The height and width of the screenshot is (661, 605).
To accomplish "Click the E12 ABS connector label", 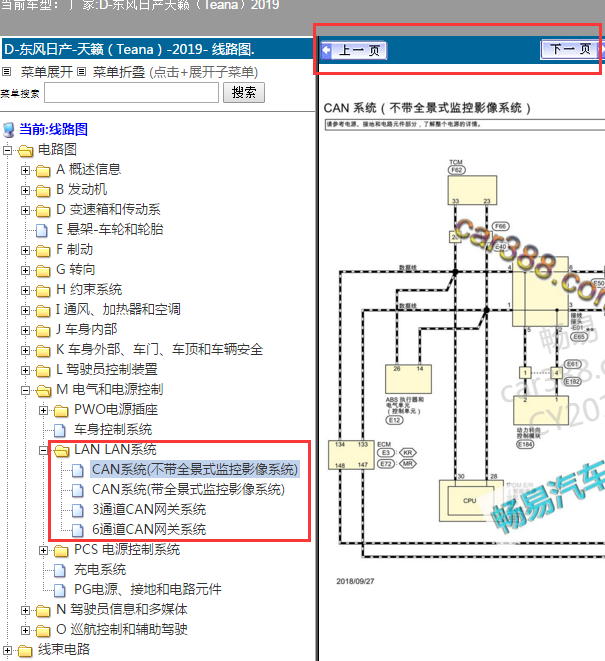I will coord(395,420).
